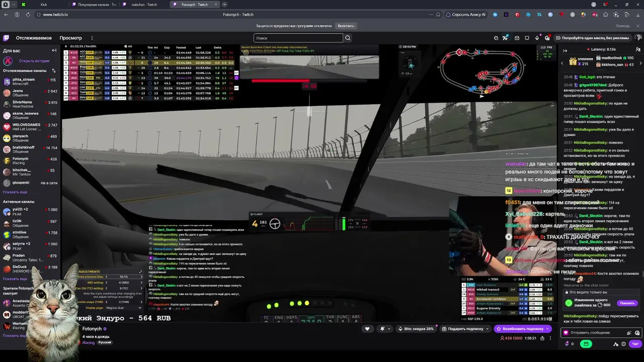The width and height of the screenshot is (644, 362).
Task: Open pihta_stream channel in sidebar
Action: (x=30, y=81)
